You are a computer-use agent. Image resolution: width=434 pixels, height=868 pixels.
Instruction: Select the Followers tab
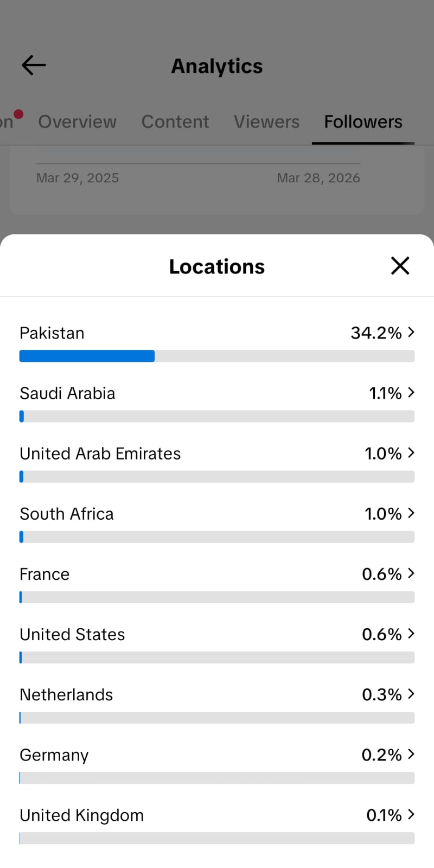click(363, 122)
